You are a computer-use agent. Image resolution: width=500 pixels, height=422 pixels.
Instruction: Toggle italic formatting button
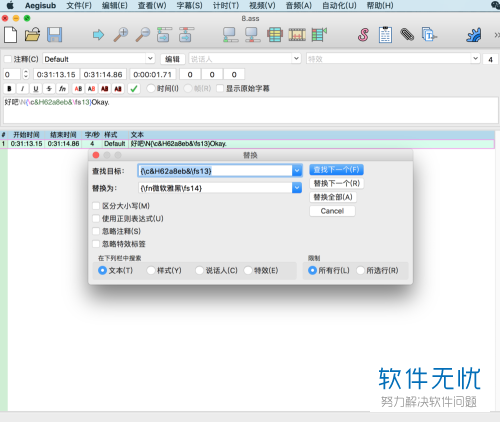point(22,89)
